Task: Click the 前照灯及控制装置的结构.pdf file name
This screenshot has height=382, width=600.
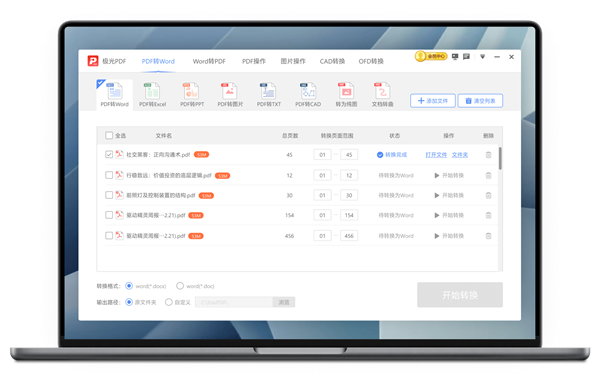Action: click(161, 195)
